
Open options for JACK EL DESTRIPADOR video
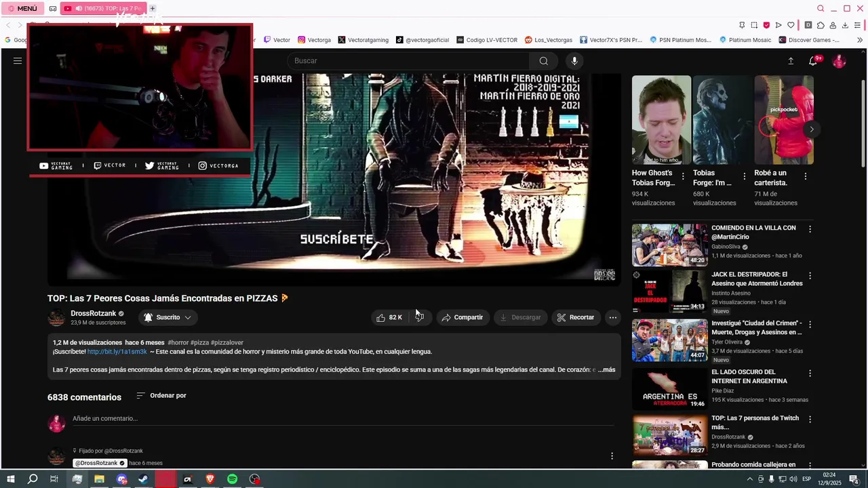tap(810, 276)
